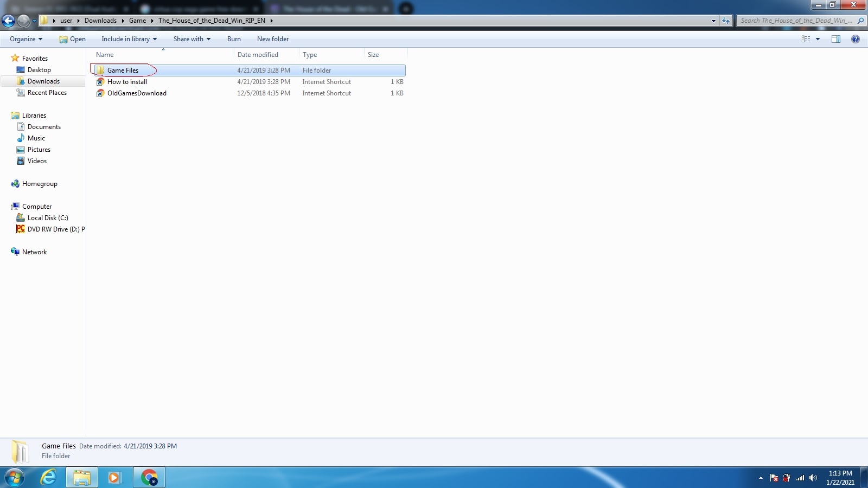Expand the arrow after Game breadcrumb
The height and width of the screenshot is (488, 868).
152,21
